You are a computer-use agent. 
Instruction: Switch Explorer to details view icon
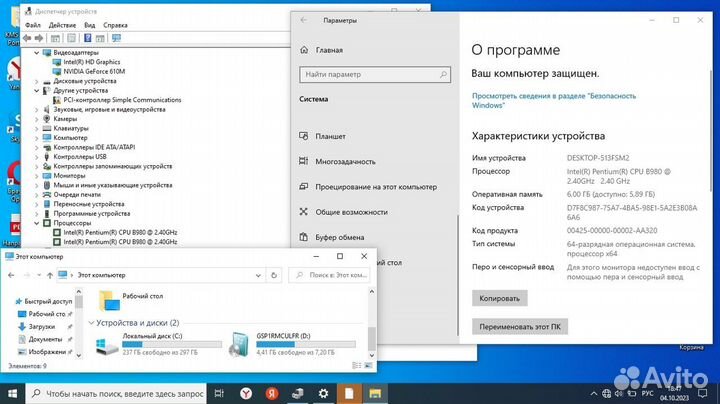(356, 365)
